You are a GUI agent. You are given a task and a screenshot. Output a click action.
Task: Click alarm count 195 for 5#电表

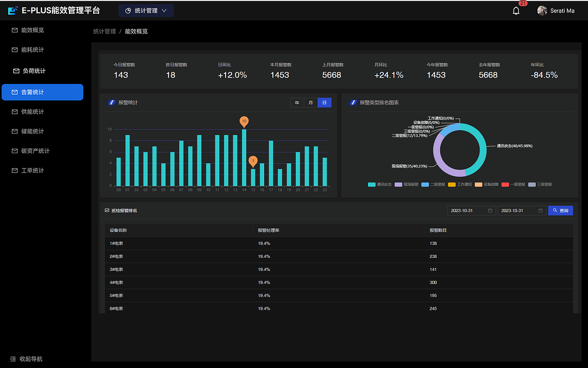pyautogui.click(x=433, y=296)
